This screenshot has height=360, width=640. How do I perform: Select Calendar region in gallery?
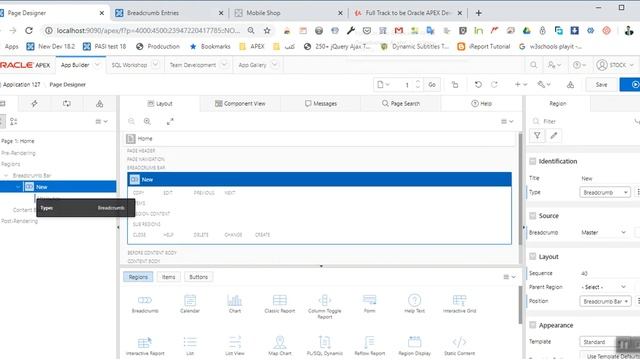click(x=190, y=304)
